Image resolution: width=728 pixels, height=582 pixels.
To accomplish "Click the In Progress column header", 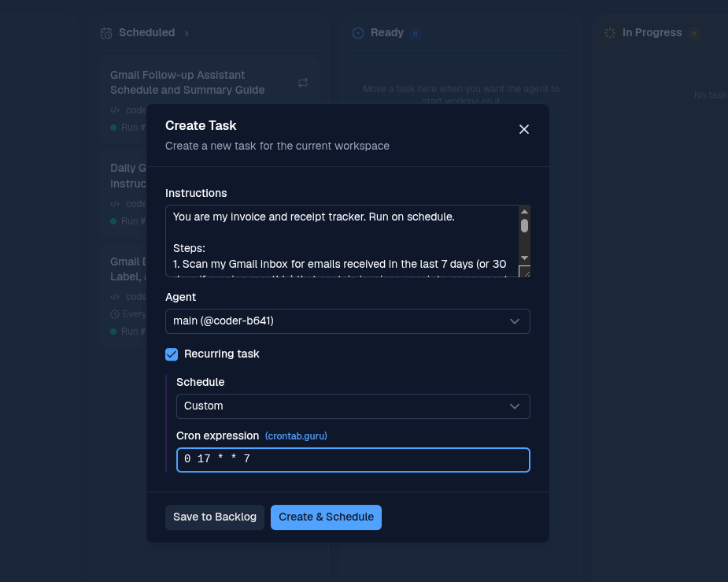I will coord(652,32).
